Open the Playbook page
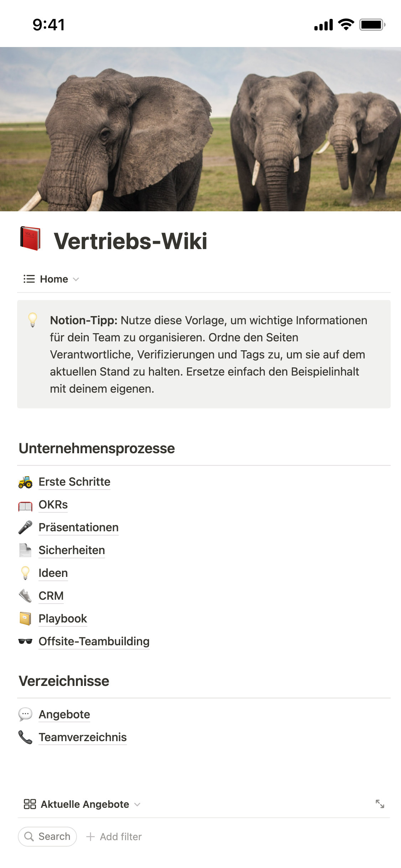Screen dimensions: 401x868 click(x=63, y=619)
